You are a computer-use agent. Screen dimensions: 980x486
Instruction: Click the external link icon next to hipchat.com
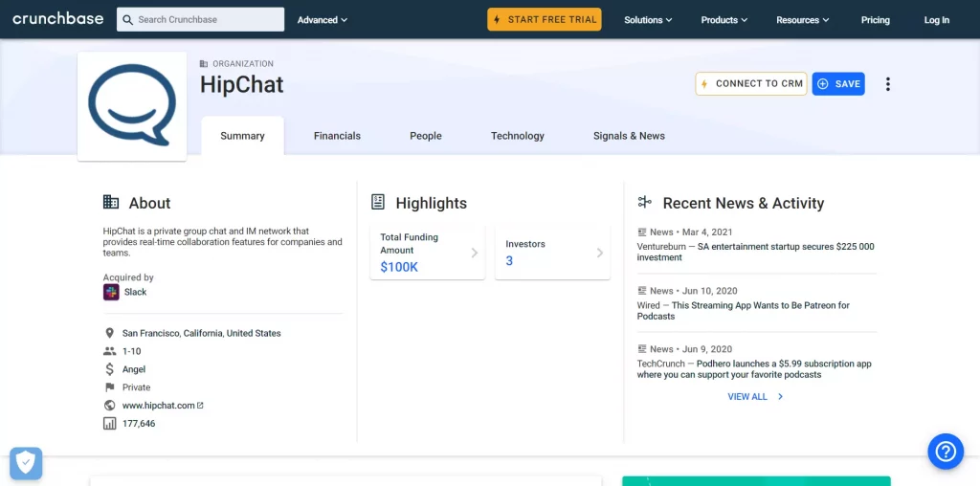coord(200,406)
